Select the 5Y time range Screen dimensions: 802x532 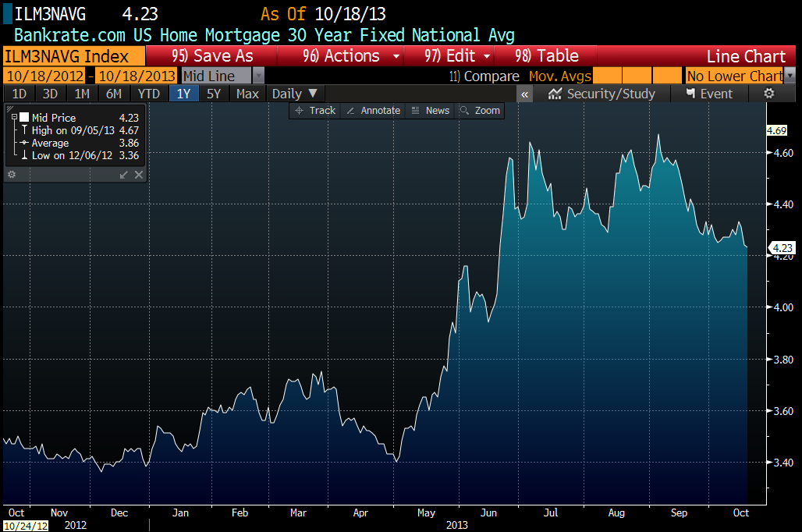pos(213,94)
